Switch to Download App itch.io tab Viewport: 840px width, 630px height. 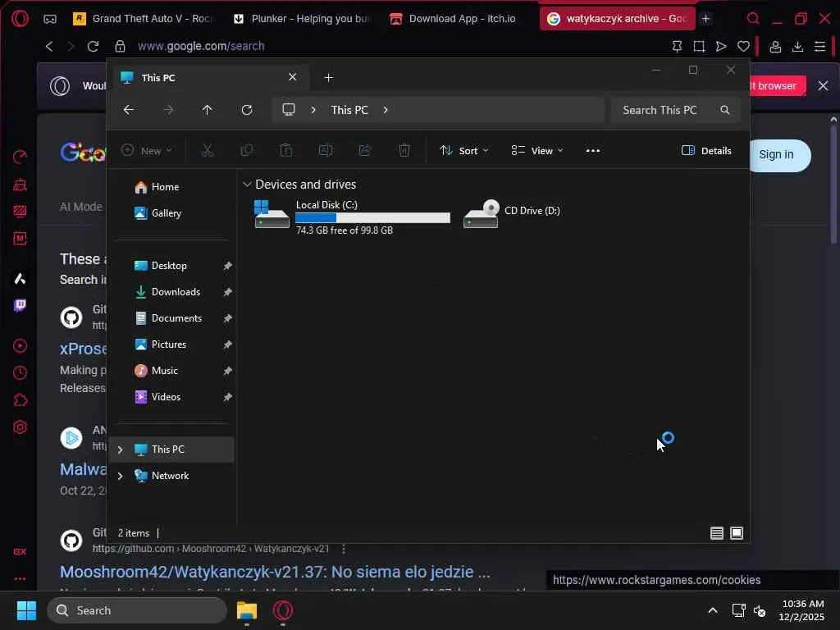click(453, 19)
